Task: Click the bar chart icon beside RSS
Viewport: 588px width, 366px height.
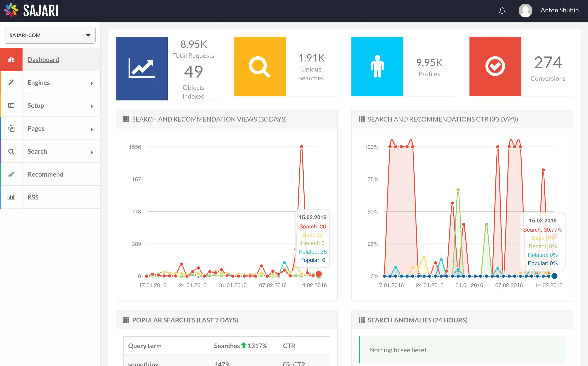Action: pyautogui.click(x=11, y=197)
